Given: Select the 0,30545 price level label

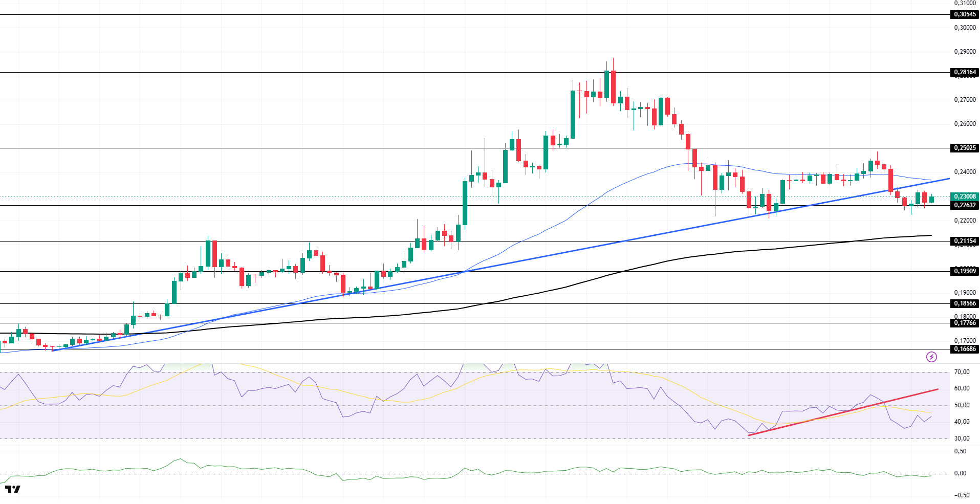Looking at the screenshot, I should click(965, 14).
